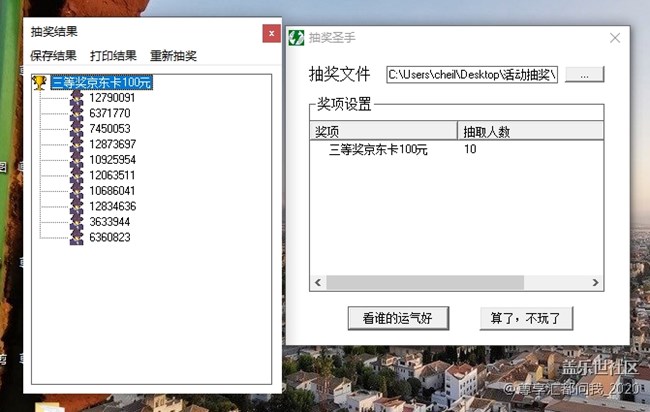Click person icon beside 10925954
This screenshot has width=650, height=412.
tap(77, 160)
